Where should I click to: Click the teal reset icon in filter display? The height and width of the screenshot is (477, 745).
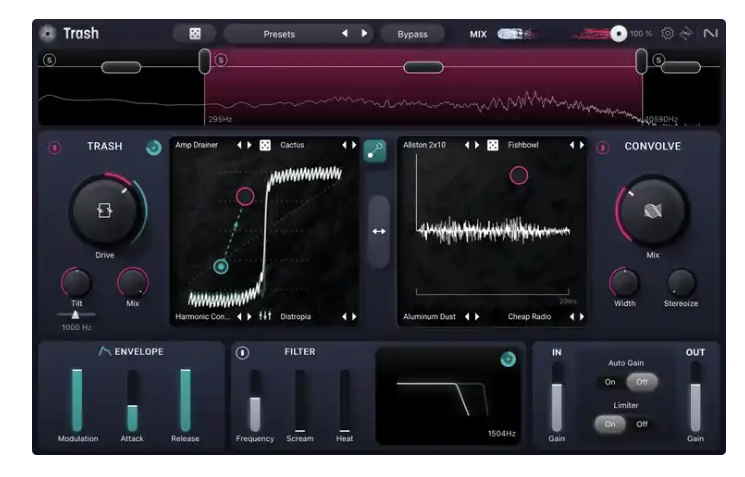508,359
